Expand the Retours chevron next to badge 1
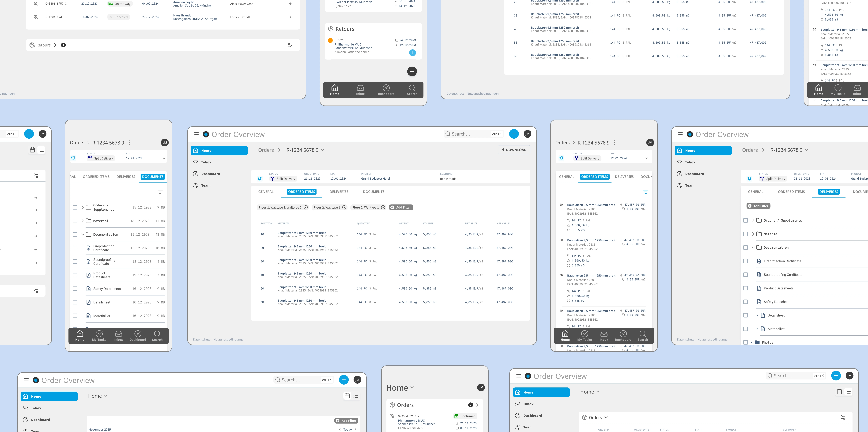 point(55,45)
